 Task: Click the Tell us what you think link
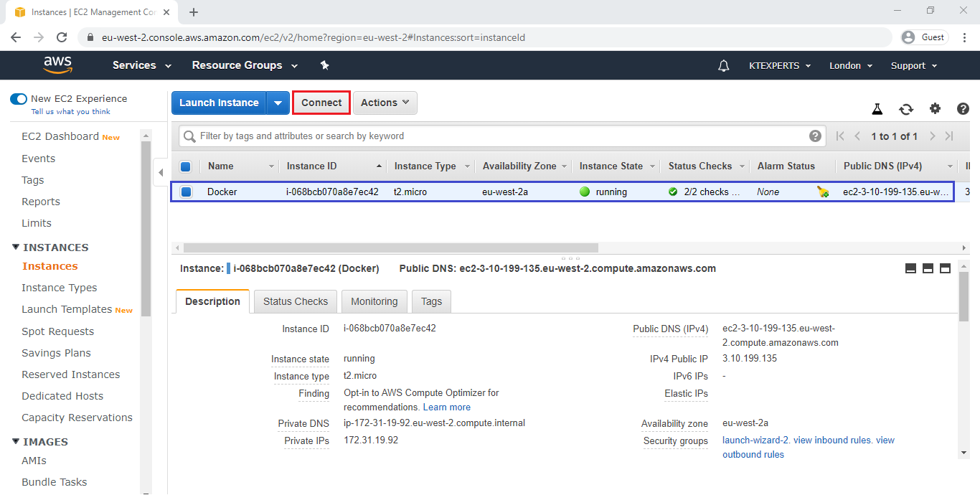click(x=70, y=112)
